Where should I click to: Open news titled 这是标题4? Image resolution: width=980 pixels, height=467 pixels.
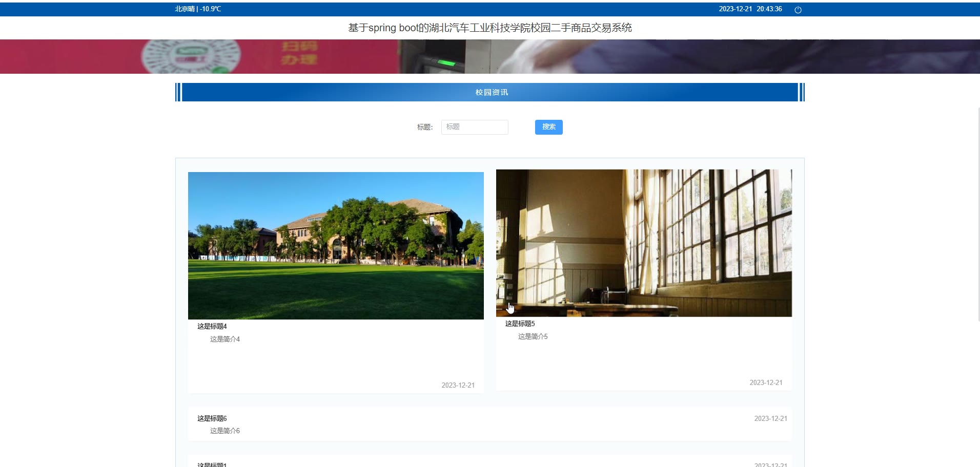212,326
